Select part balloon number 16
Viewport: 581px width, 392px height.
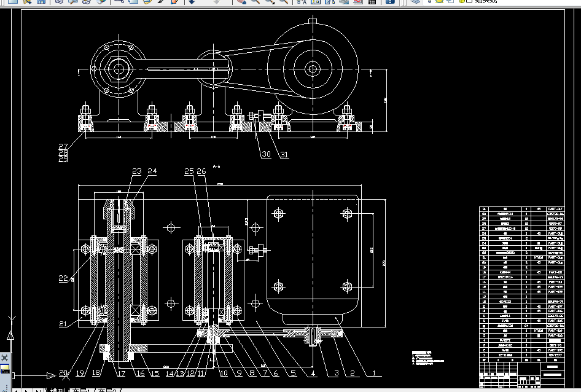pos(141,373)
